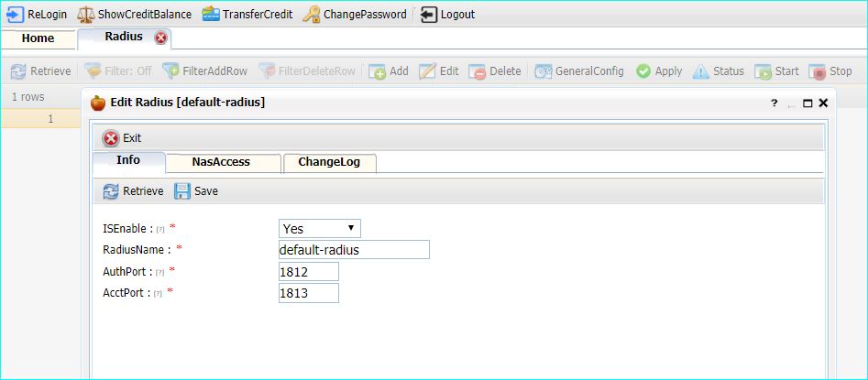Open GeneralConfig gear icon
This screenshot has width=868, height=380.
coord(544,71)
